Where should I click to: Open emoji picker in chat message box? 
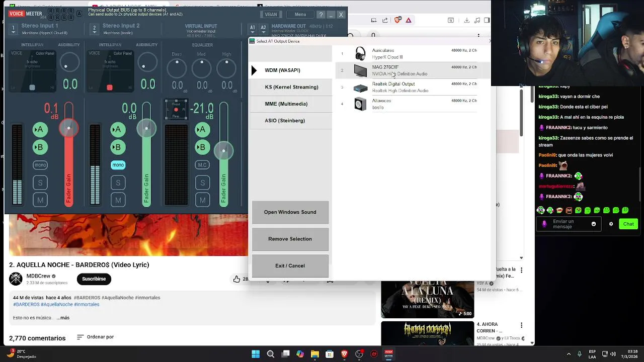point(594,224)
